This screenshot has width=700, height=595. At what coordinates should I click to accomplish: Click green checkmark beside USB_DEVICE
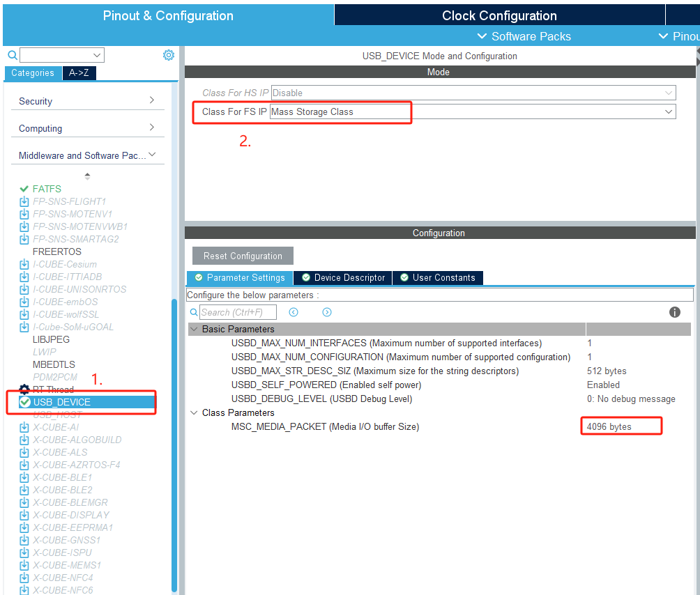click(x=24, y=402)
